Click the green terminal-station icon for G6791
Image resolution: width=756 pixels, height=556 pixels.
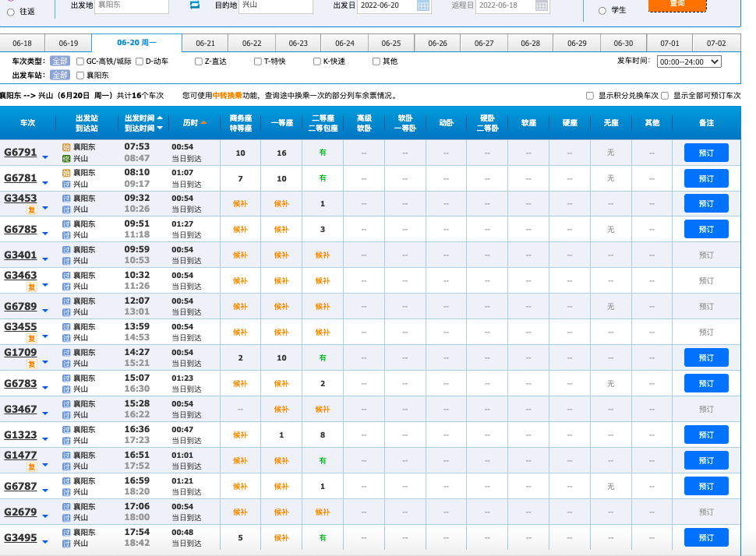tap(66, 158)
